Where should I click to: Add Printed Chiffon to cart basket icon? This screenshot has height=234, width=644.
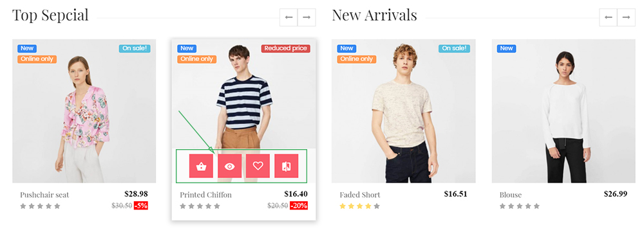coord(201,166)
